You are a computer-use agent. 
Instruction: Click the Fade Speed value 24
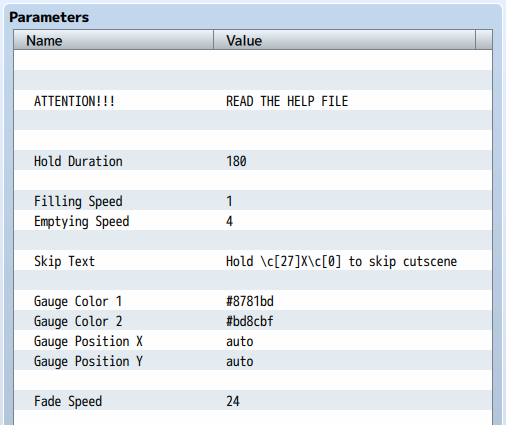[x=233, y=401]
